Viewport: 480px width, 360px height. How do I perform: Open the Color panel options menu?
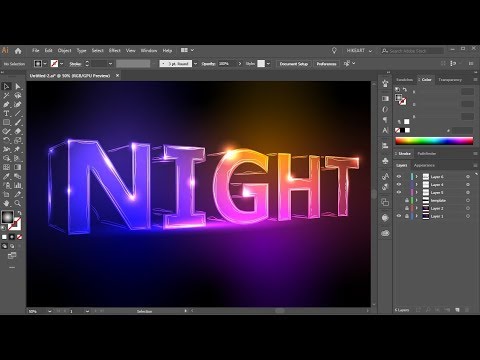pyautogui.click(x=475, y=80)
